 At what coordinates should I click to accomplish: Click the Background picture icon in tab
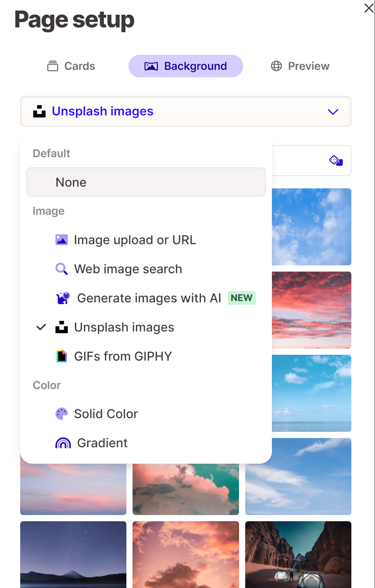[151, 66]
